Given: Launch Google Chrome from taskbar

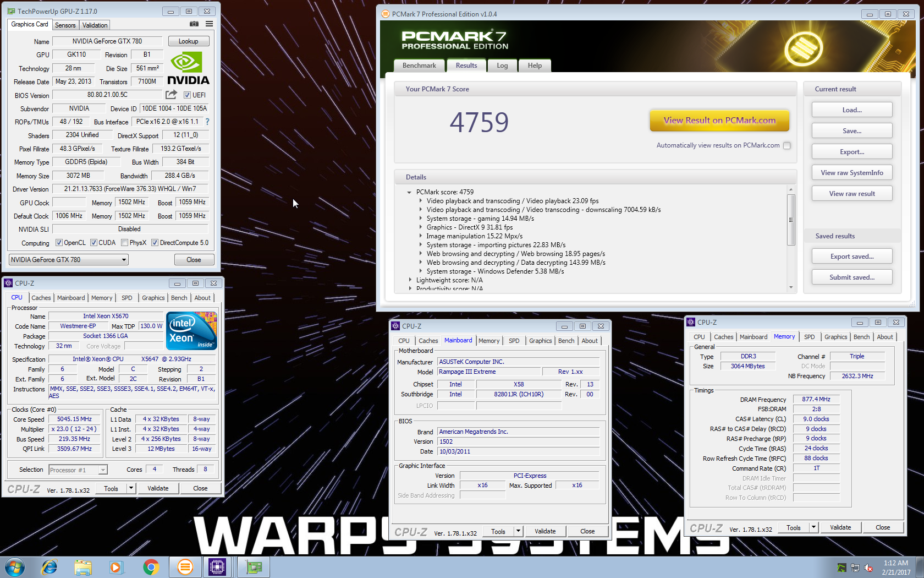Looking at the screenshot, I should (x=151, y=567).
